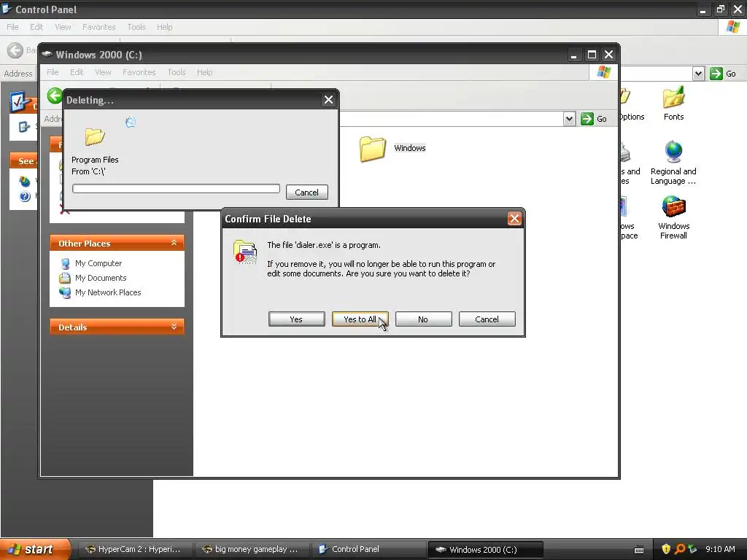Image resolution: width=747 pixels, height=560 pixels.
Task: Open Help menu in Windows 2000 (C:) window
Action: (x=204, y=72)
